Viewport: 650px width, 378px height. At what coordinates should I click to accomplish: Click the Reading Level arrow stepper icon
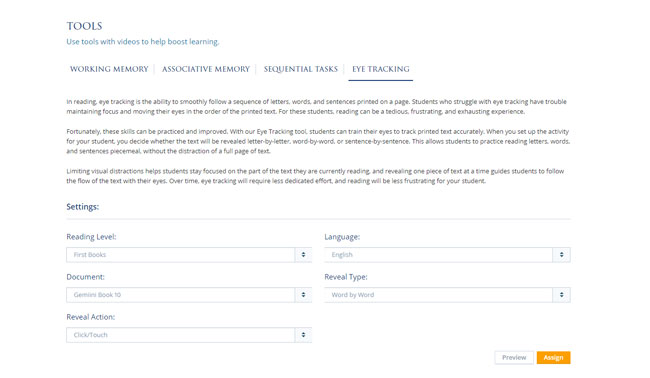click(303, 255)
